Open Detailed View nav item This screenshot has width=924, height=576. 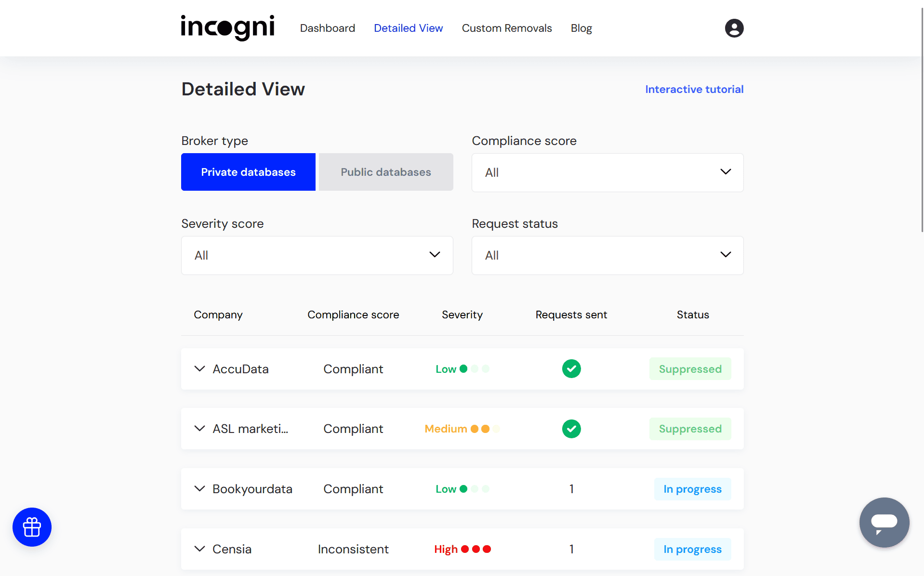tap(408, 28)
